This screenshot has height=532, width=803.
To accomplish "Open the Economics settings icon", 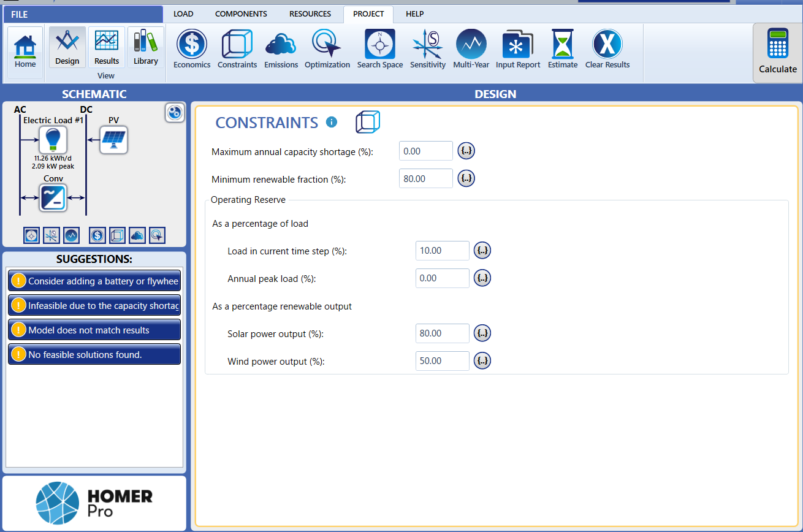I will [x=191, y=49].
